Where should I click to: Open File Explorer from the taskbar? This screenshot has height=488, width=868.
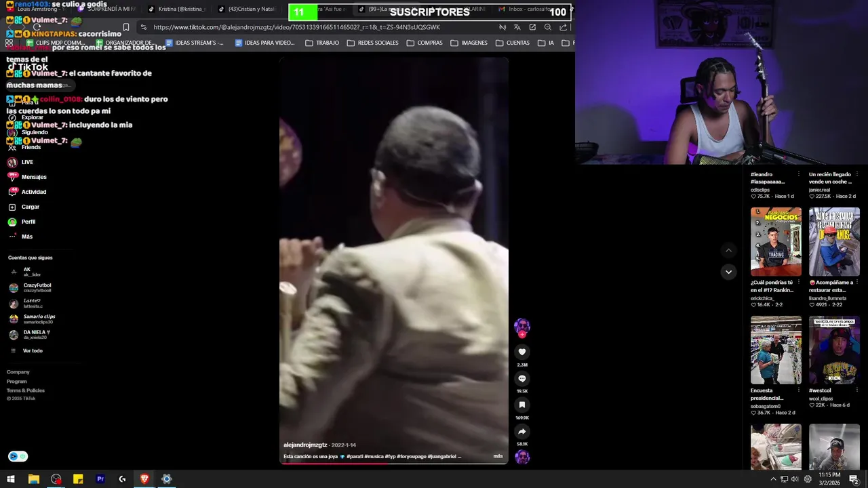point(33,479)
